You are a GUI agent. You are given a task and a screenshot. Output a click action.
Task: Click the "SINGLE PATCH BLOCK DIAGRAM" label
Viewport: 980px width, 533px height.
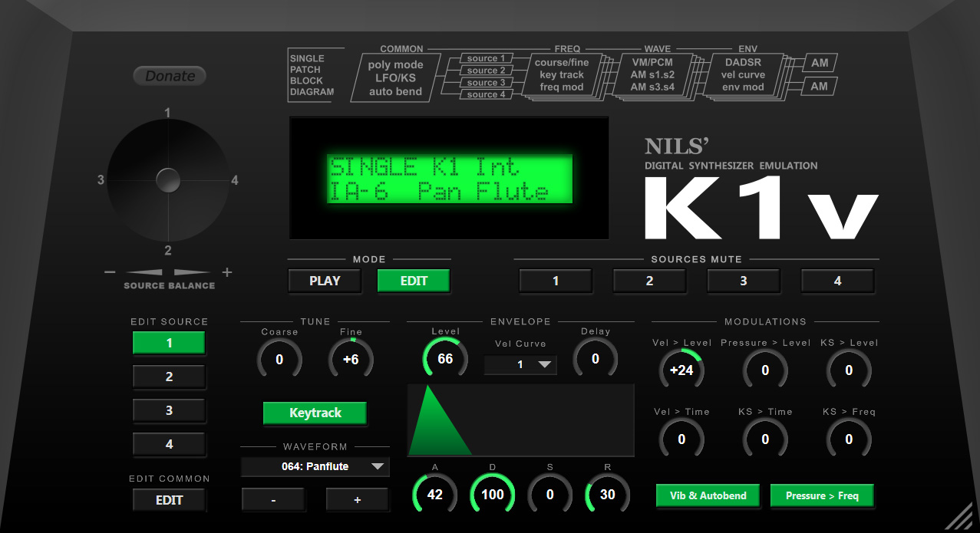tap(312, 75)
